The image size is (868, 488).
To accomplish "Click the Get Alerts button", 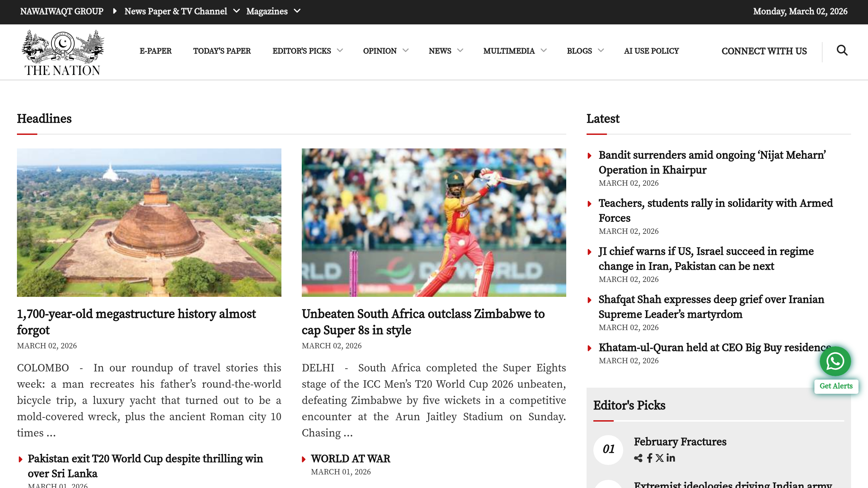I will click(x=836, y=386).
